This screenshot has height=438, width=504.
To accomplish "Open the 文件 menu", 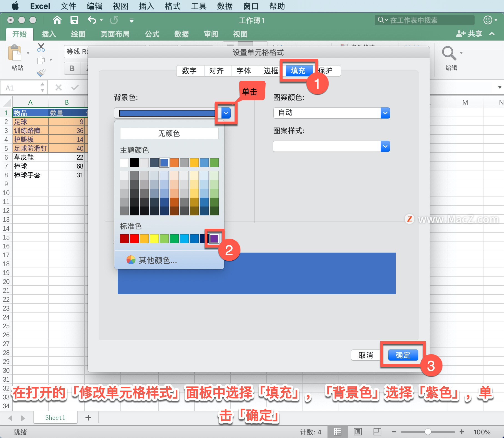I will click(x=68, y=6).
